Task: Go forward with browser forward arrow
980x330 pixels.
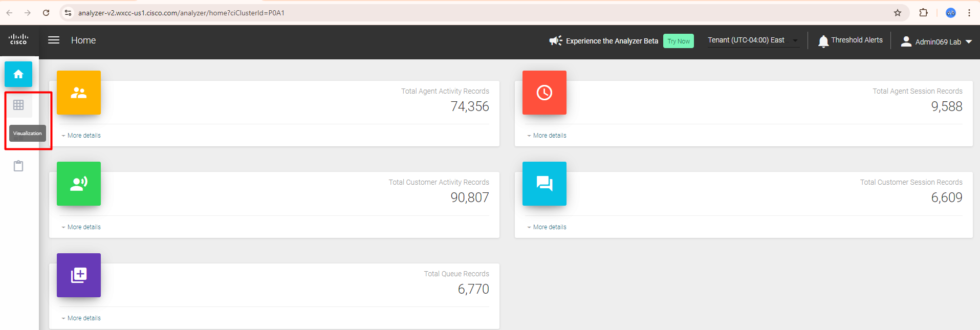Action: (x=28, y=13)
